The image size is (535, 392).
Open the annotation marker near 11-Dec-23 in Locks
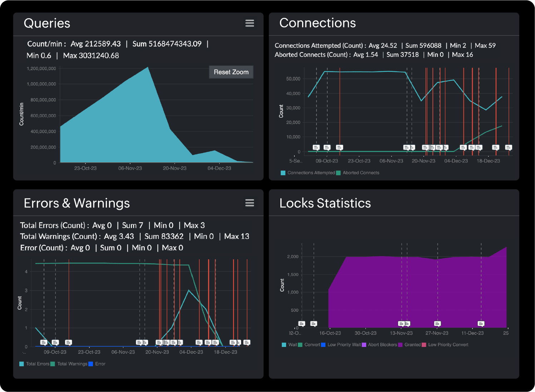point(481,324)
